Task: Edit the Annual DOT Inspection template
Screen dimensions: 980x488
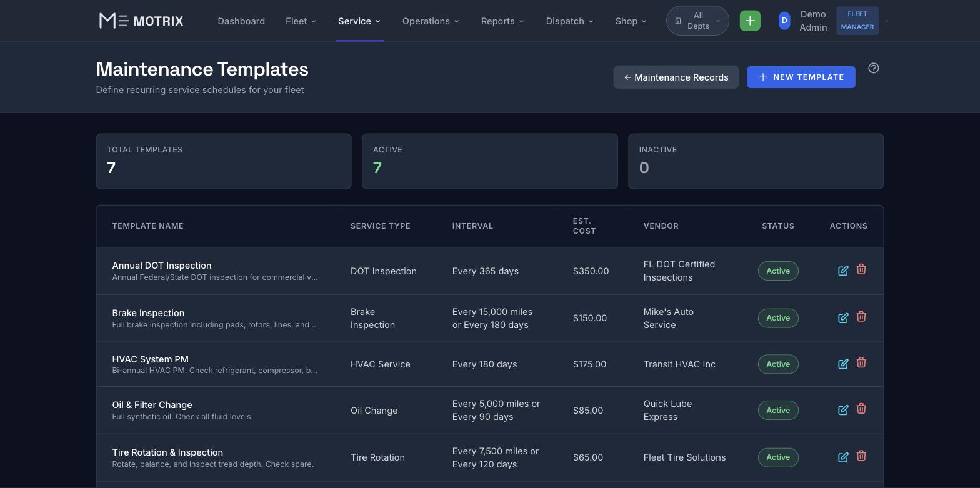Action: [x=843, y=271]
